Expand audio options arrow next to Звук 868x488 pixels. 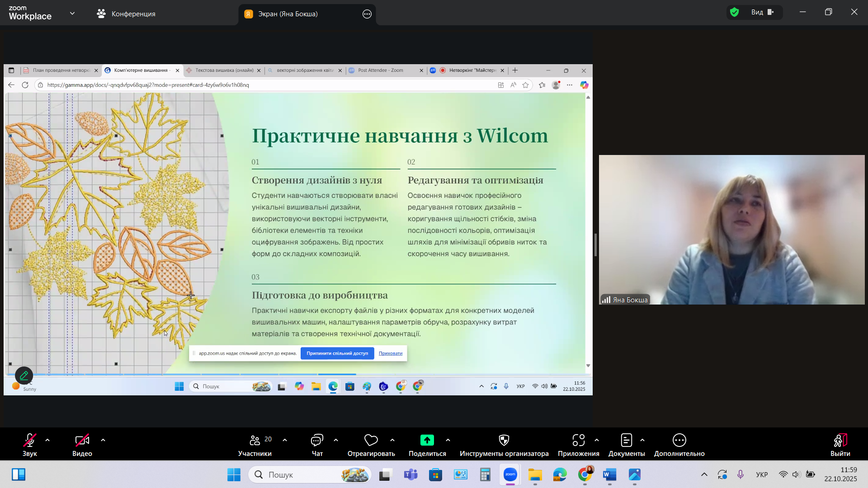coord(47,440)
